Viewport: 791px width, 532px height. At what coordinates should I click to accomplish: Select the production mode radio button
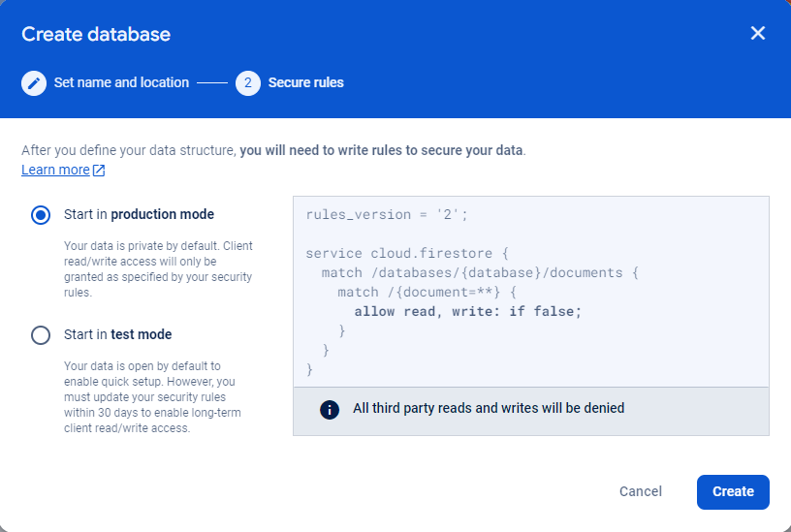[x=41, y=215]
